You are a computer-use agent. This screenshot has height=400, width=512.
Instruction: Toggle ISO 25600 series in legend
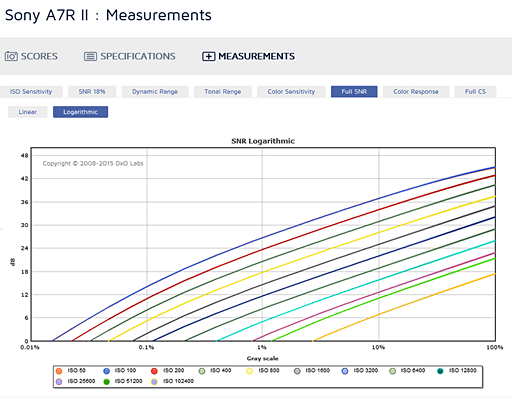pyautogui.click(x=75, y=381)
